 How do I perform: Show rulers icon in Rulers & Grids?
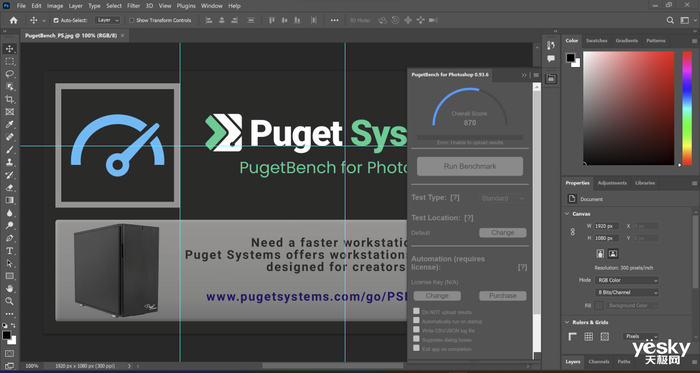pyautogui.click(x=573, y=336)
